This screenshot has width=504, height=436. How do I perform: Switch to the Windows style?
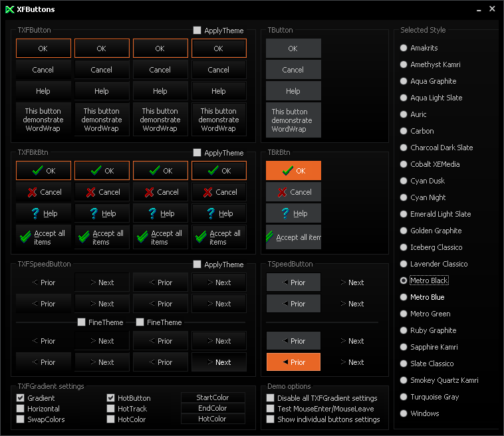point(404,413)
